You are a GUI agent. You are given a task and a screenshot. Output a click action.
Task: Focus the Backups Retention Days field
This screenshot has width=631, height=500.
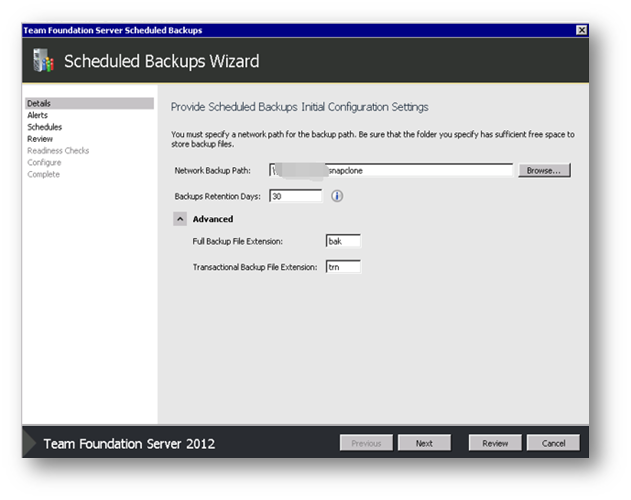(x=295, y=196)
